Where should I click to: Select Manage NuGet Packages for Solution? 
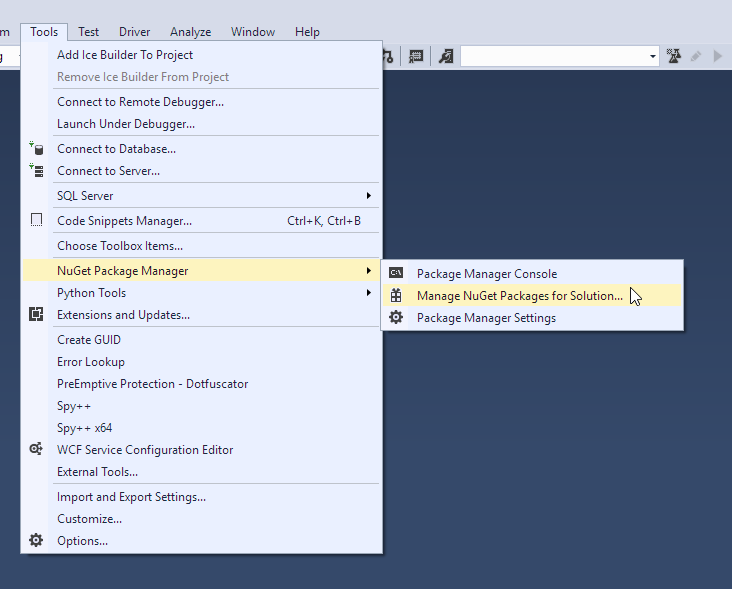click(x=519, y=296)
